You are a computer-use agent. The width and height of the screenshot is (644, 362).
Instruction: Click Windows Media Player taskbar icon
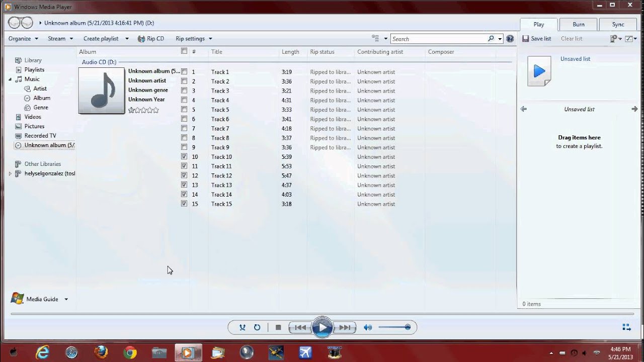point(188,353)
